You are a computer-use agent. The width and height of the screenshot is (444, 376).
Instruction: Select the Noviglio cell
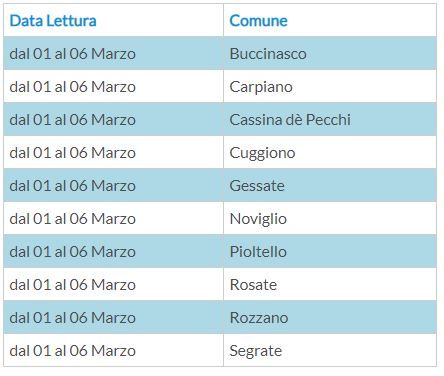pos(330,218)
